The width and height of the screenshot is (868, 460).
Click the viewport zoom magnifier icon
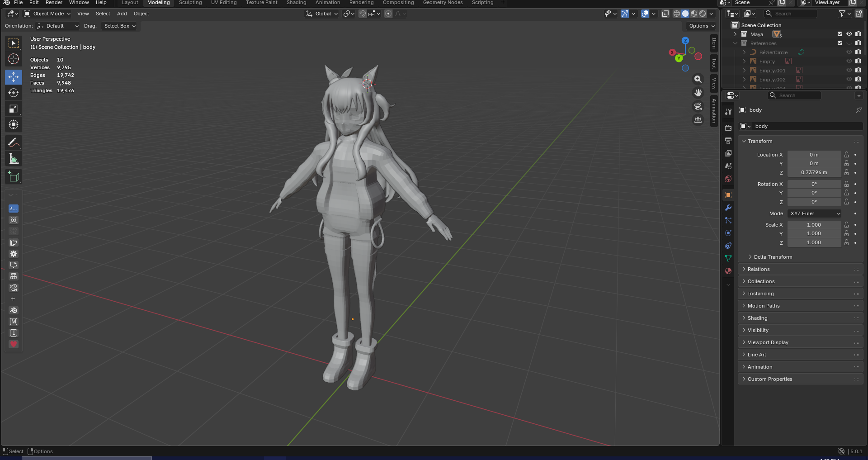tap(698, 79)
